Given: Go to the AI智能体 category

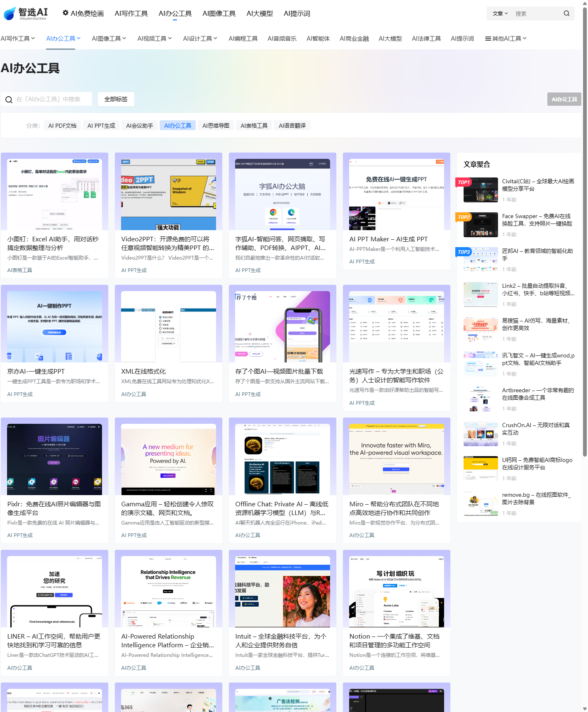Looking at the screenshot, I should pos(318,39).
